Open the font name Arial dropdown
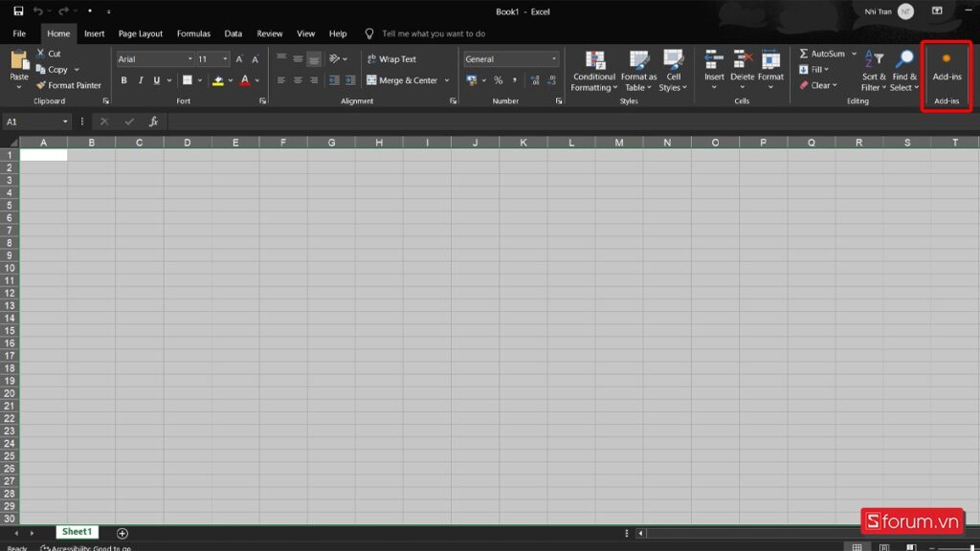The height and width of the screenshot is (551, 980). coord(190,58)
